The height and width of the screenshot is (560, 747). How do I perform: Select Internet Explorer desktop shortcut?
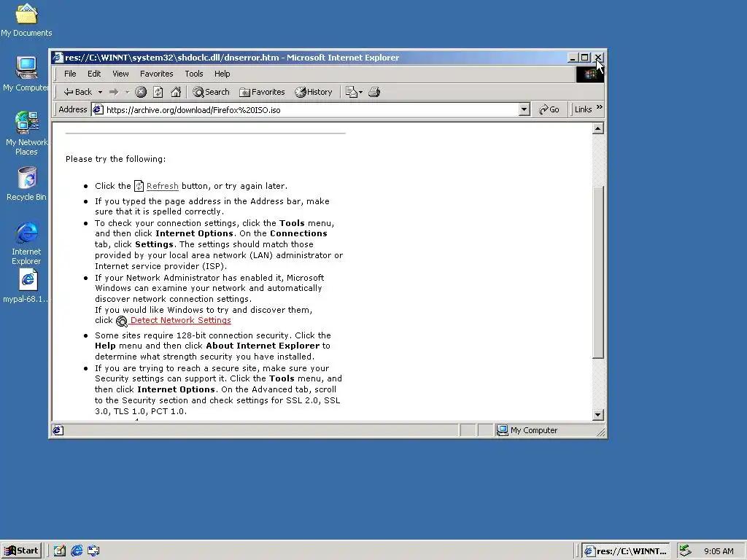(27, 243)
